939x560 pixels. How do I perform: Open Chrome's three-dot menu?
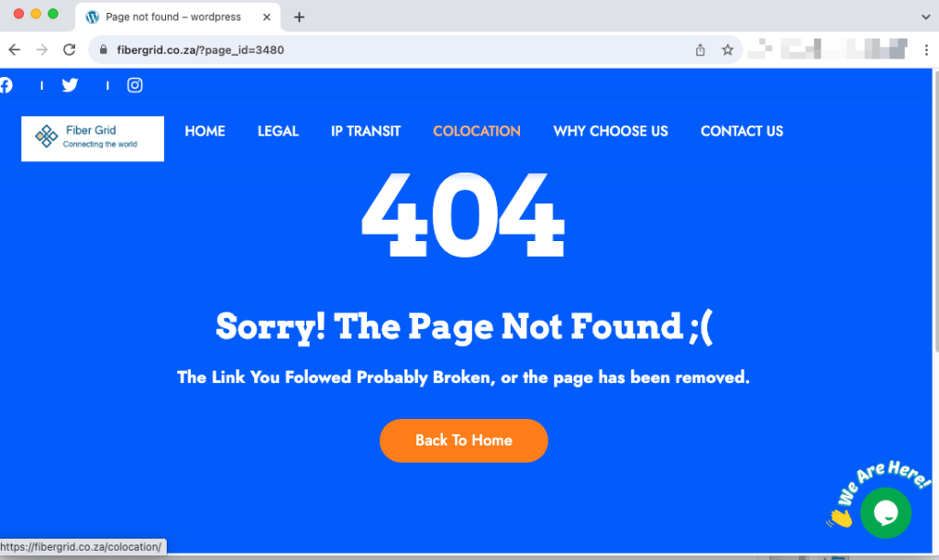tap(926, 49)
